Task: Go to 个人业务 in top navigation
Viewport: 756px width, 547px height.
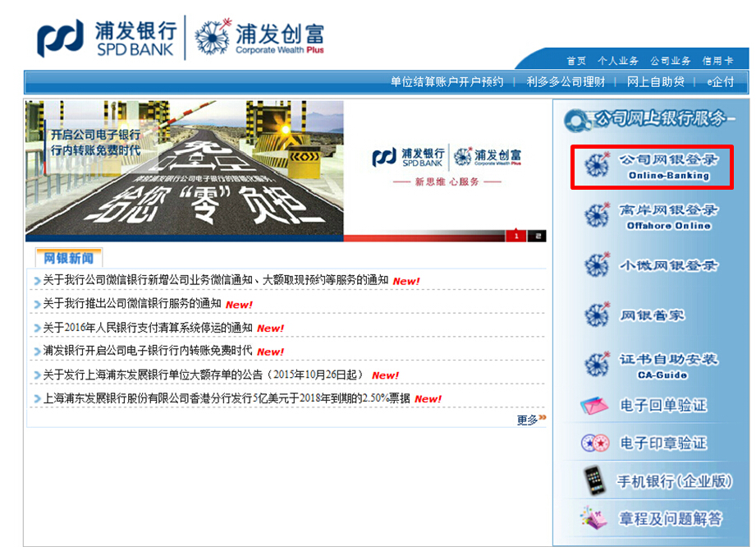Action: (x=618, y=61)
